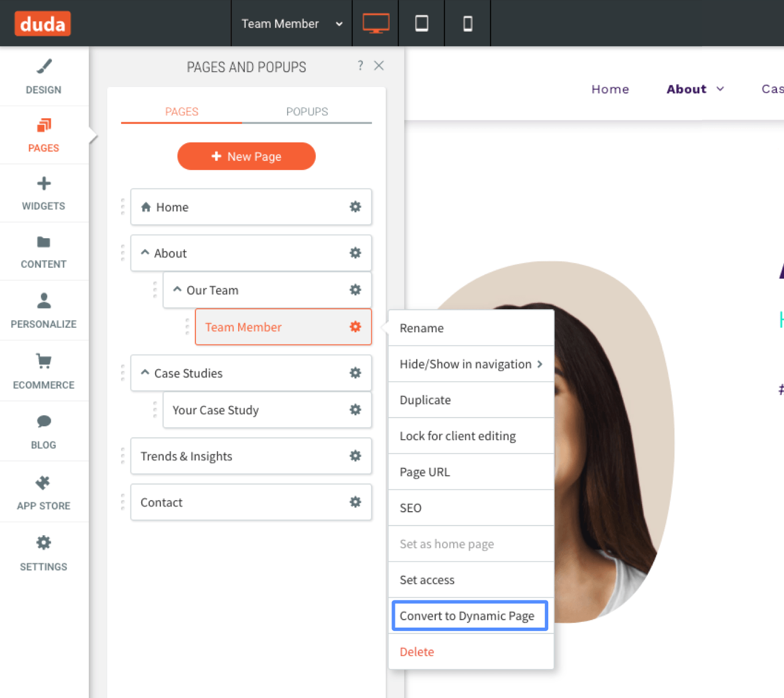The width and height of the screenshot is (784, 698).
Task: Select the About page row
Action: click(x=251, y=253)
